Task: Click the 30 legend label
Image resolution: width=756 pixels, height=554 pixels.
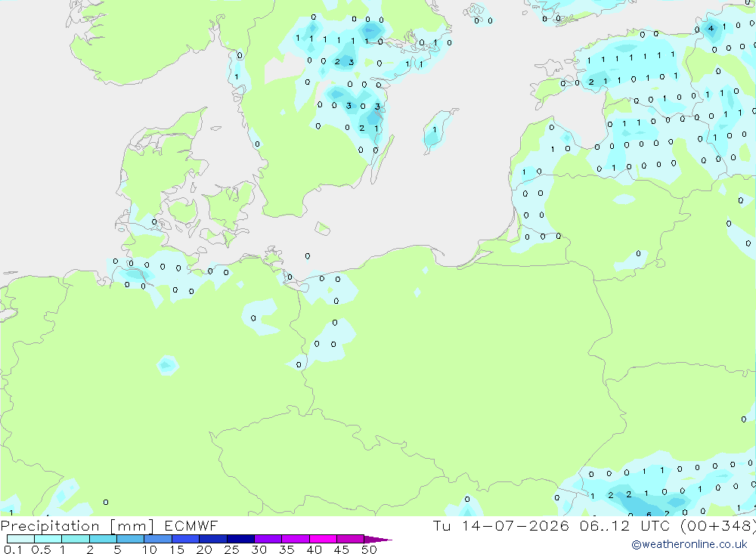Action: [259, 549]
